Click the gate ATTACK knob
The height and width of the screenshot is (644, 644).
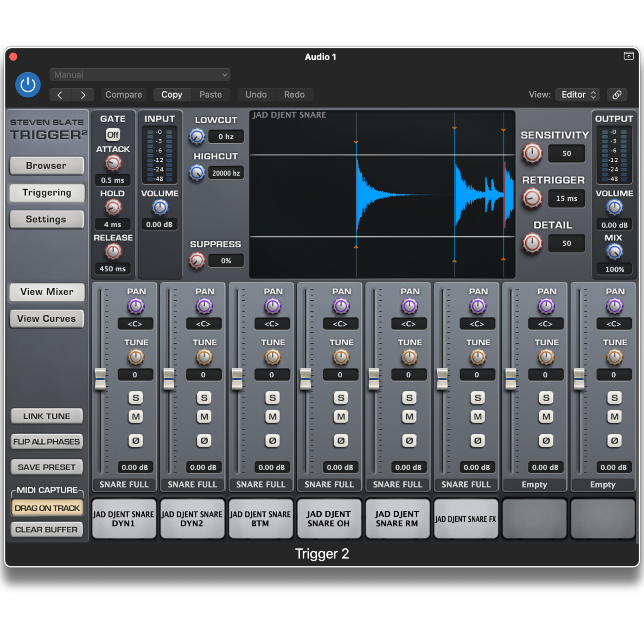tap(113, 163)
